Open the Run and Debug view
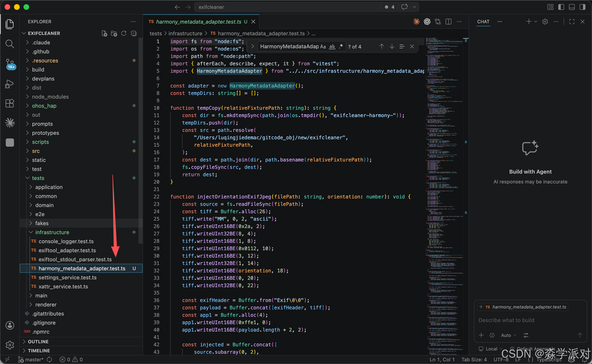 (10, 84)
